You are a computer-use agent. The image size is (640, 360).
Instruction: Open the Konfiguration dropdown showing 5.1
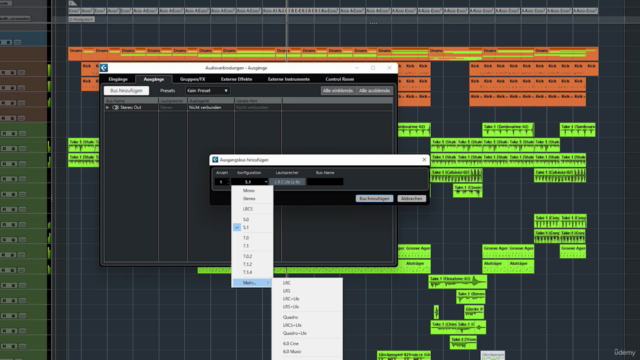[x=249, y=182]
